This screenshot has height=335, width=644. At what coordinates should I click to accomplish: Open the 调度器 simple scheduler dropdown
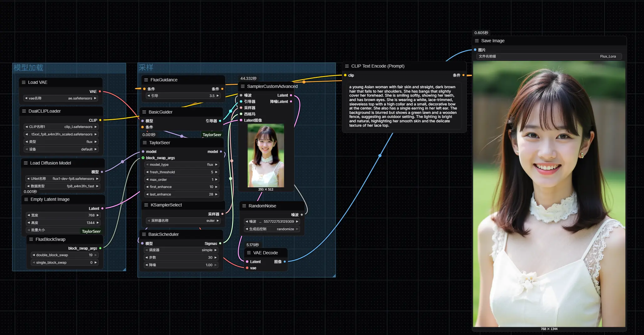[x=181, y=250]
